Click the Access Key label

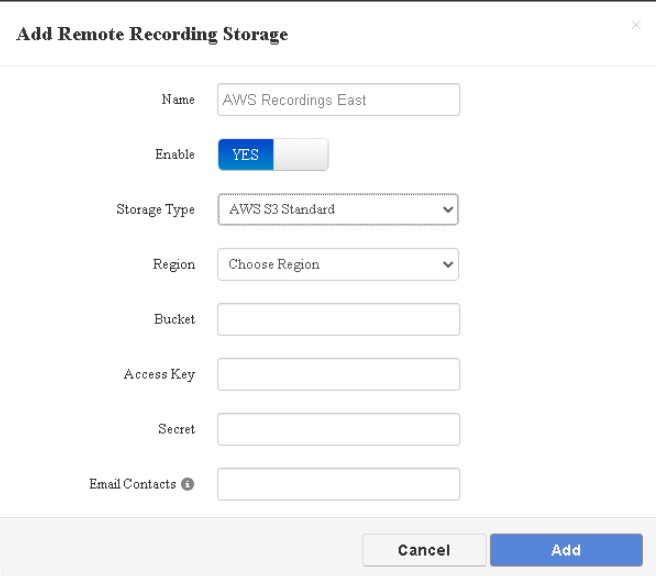(x=159, y=374)
